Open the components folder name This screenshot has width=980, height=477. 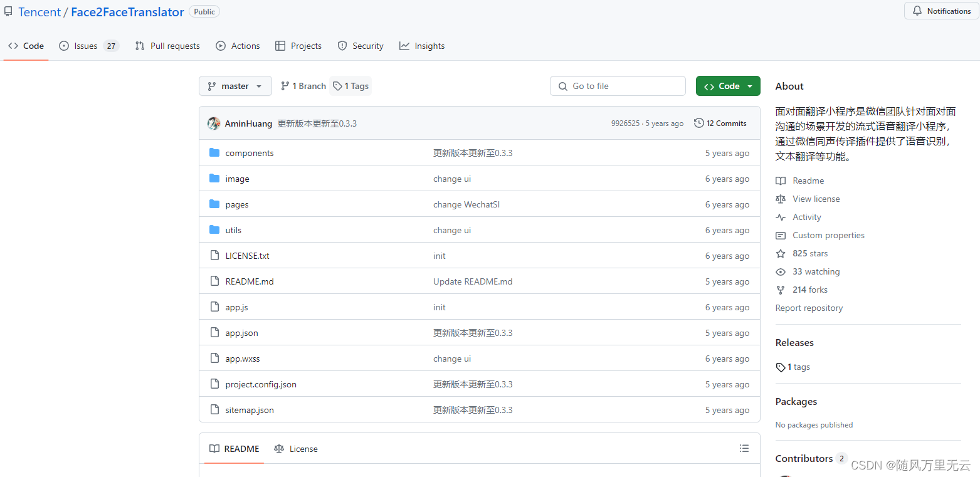(250, 153)
